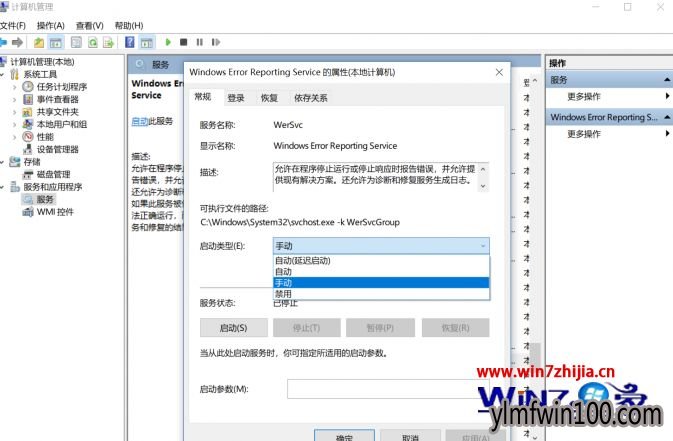Click the properties sheet toolbar icon
The height and width of the screenshot is (441, 673).
(x=76, y=42)
